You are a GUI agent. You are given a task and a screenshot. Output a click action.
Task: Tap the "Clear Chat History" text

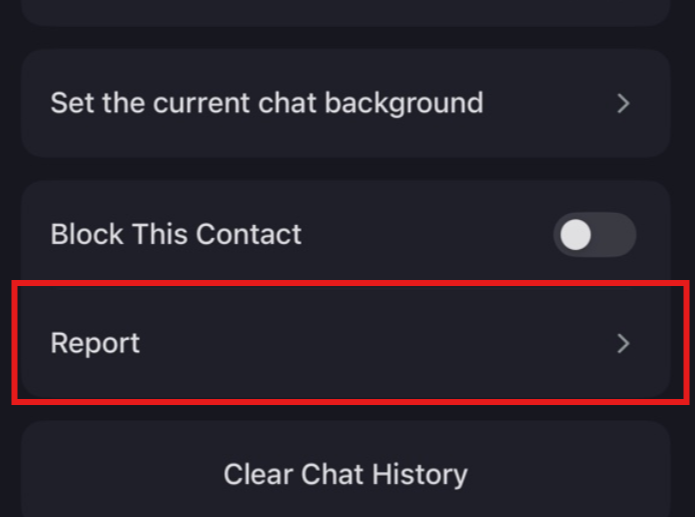[x=345, y=474]
